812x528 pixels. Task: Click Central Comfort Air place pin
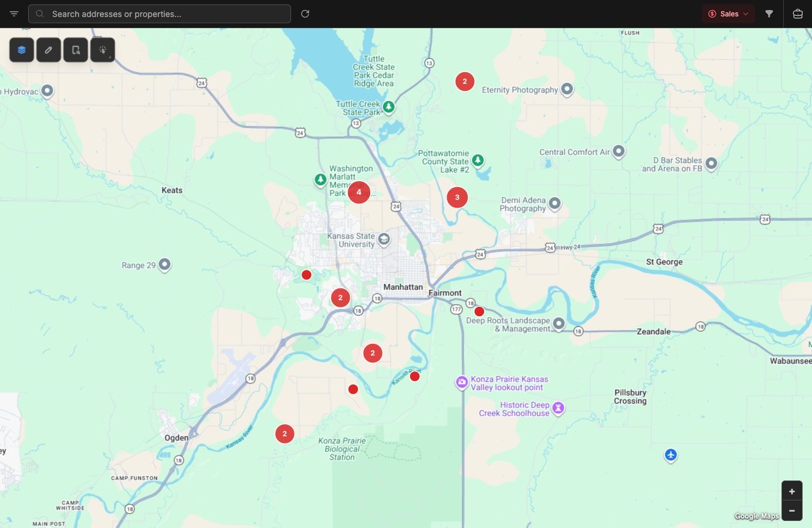click(x=618, y=151)
